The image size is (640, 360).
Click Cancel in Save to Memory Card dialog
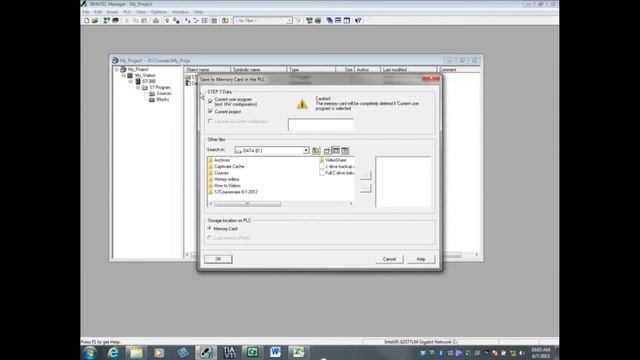click(389, 259)
